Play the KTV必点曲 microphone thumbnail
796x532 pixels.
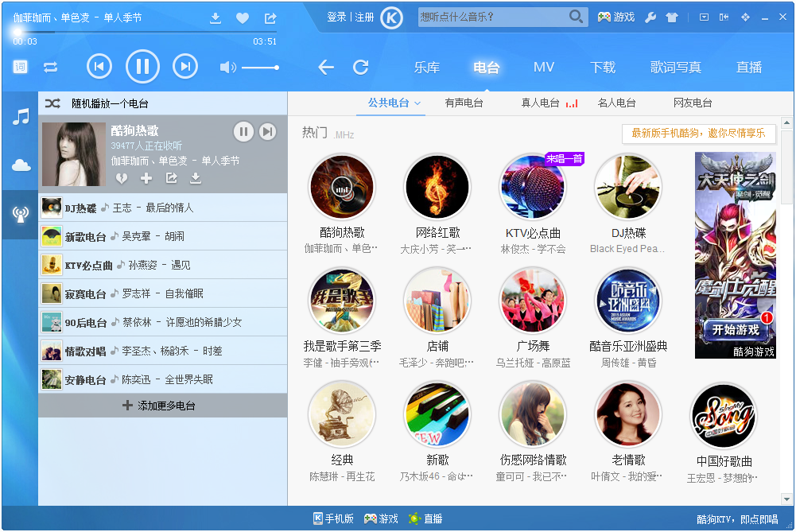point(533,187)
